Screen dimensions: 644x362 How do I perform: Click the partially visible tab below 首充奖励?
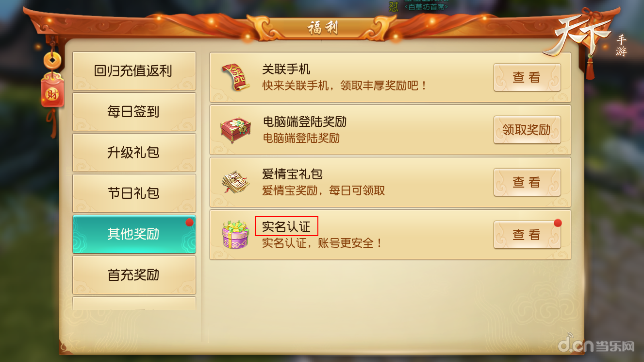coord(134,304)
